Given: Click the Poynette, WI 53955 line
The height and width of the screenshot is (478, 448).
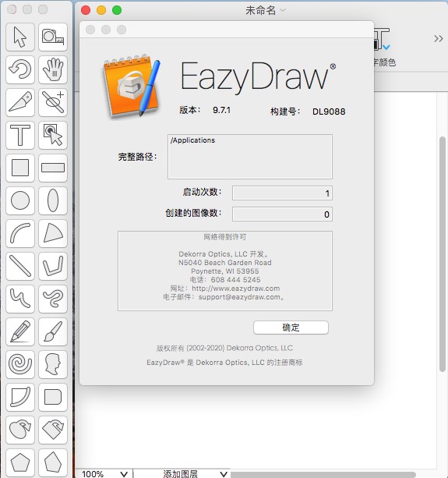Looking at the screenshot, I should click(224, 271).
